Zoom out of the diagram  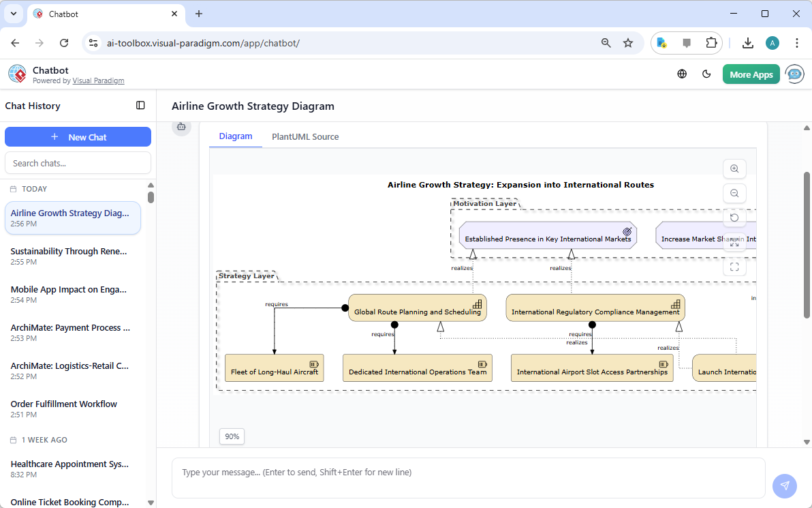click(734, 193)
